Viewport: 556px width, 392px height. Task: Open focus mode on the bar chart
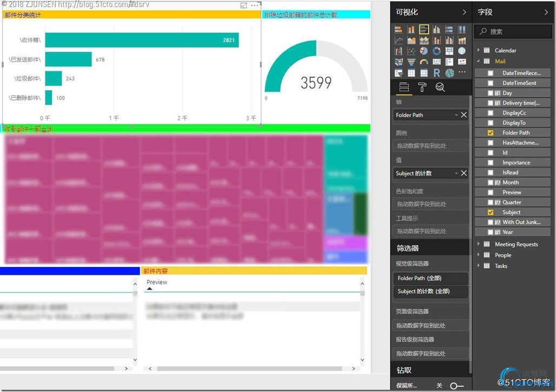(243, 5)
